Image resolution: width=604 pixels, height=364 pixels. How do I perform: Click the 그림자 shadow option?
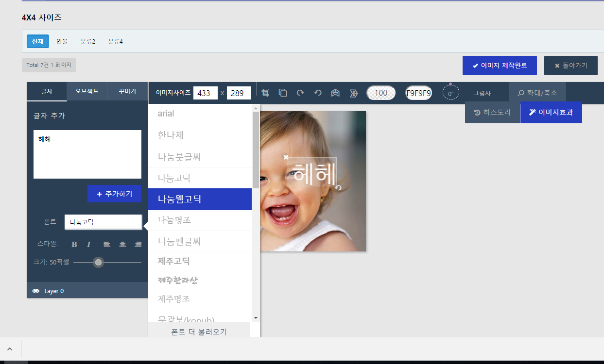482,93
